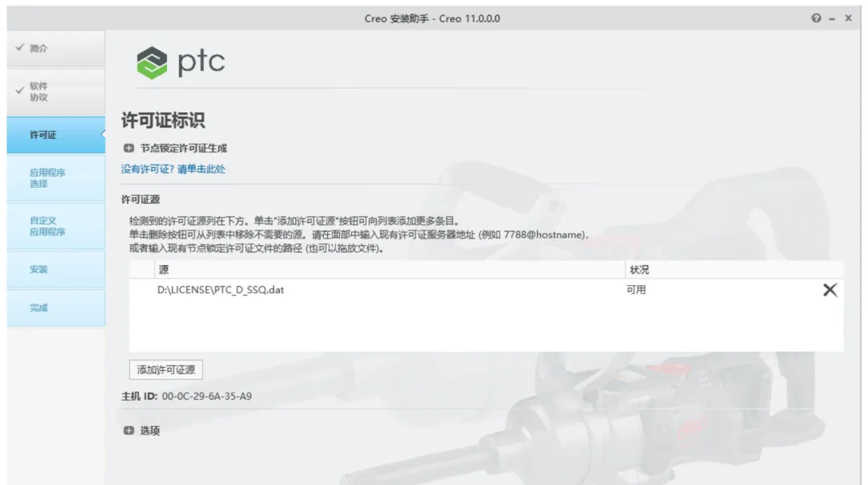Close the Creo installer window
Viewport: 868px width, 485px height.
point(848,18)
